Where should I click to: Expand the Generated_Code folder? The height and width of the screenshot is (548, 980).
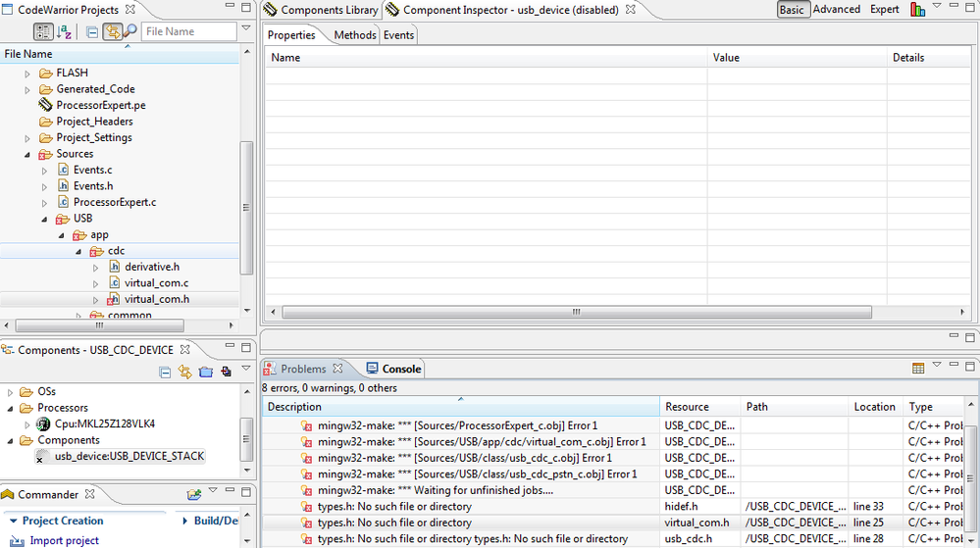coord(27,89)
